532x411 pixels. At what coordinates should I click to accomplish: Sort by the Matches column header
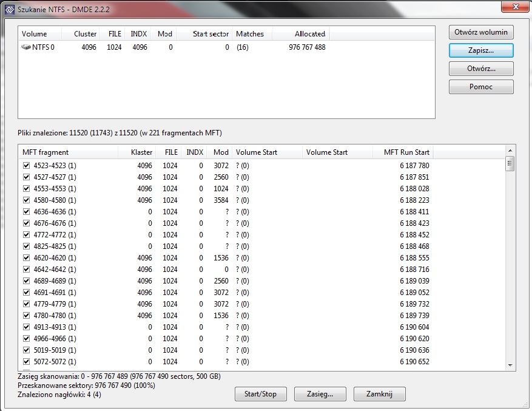[x=252, y=34]
